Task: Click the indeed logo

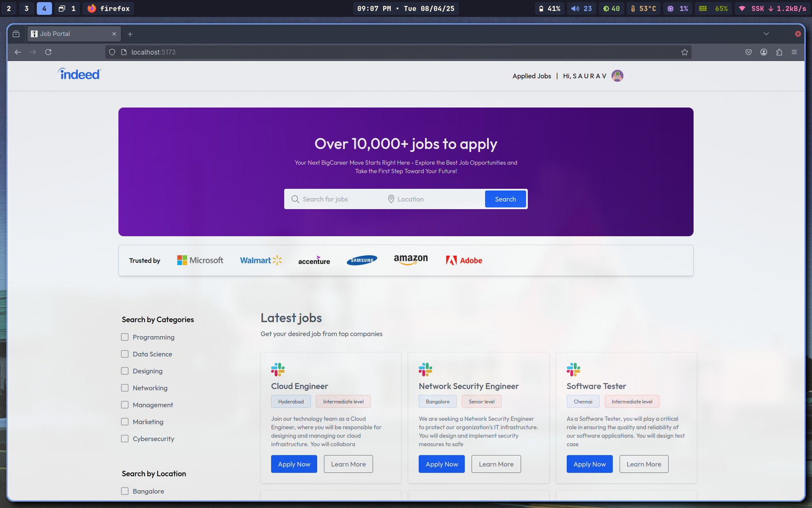Action: click(79, 74)
